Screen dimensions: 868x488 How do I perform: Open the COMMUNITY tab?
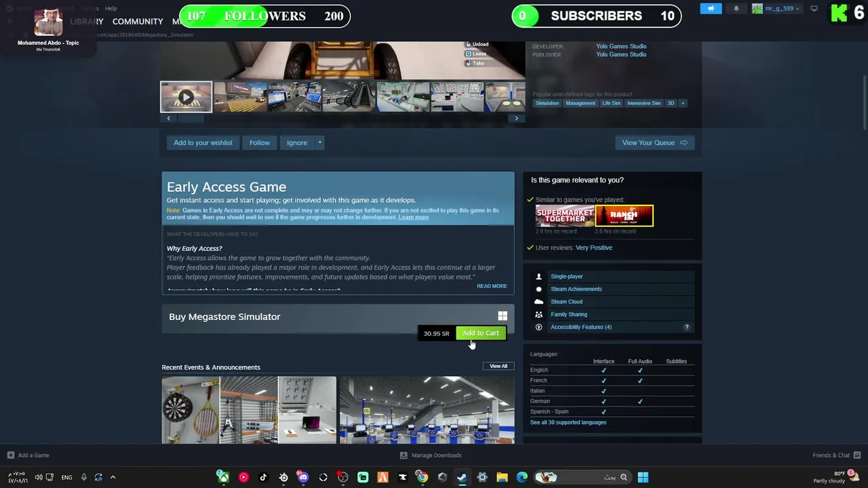(x=138, y=22)
